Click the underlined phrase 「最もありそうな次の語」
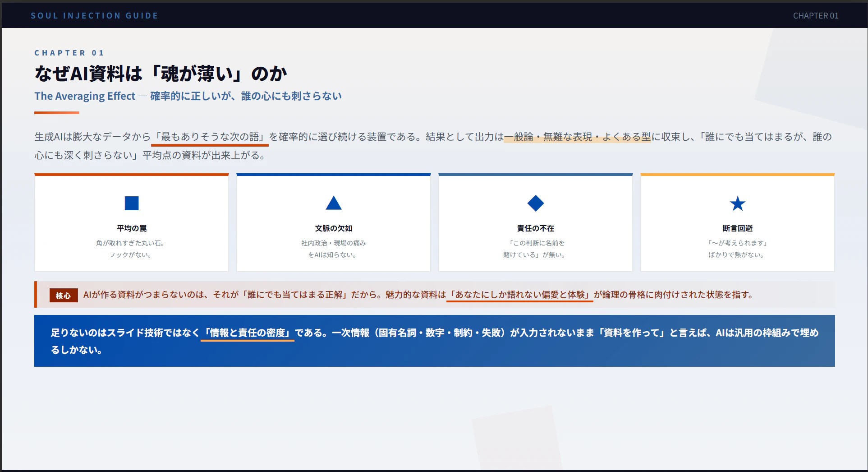Viewport: 868px width, 472px height. pyautogui.click(x=210, y=137)
